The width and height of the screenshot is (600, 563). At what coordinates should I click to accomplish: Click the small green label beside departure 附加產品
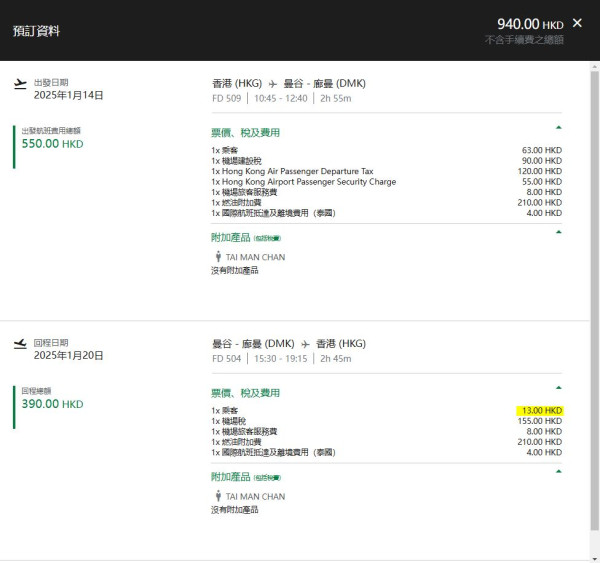click(x=267, y=238)
